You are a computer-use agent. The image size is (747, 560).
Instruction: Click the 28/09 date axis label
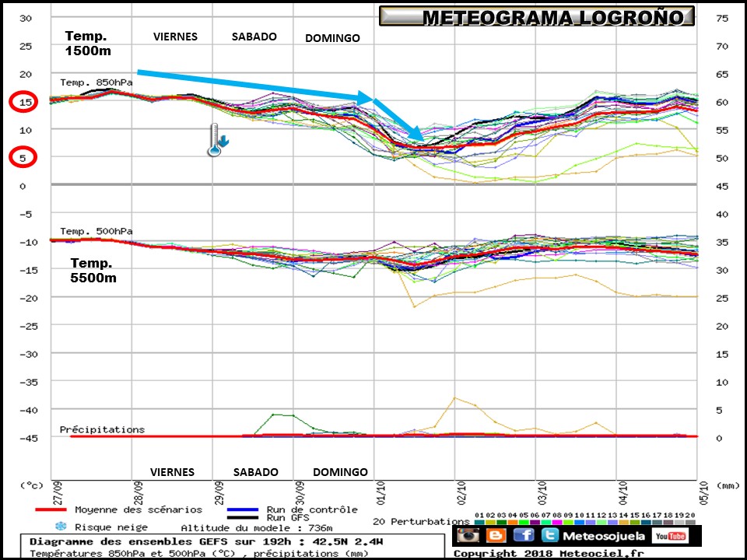[x=139, y=493]
